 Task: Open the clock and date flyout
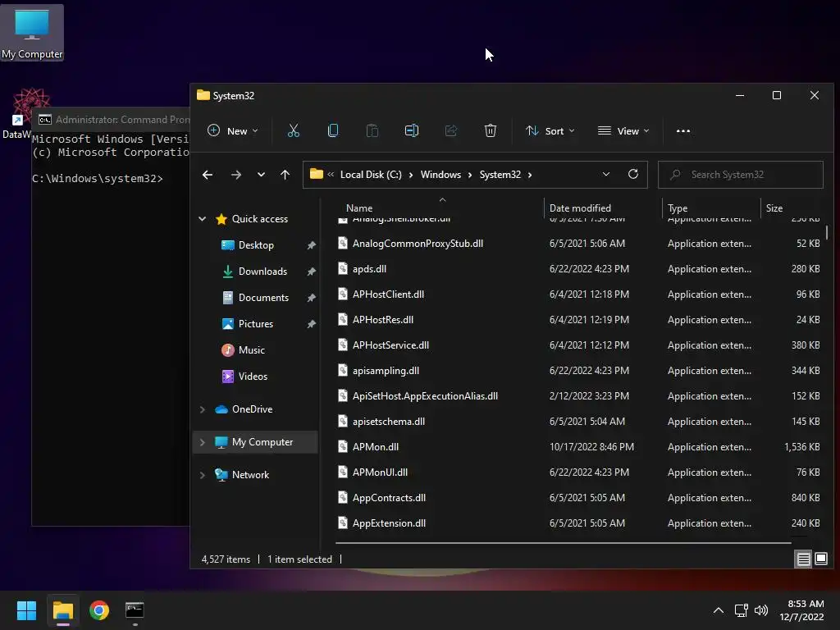click(x=801, y=610)
